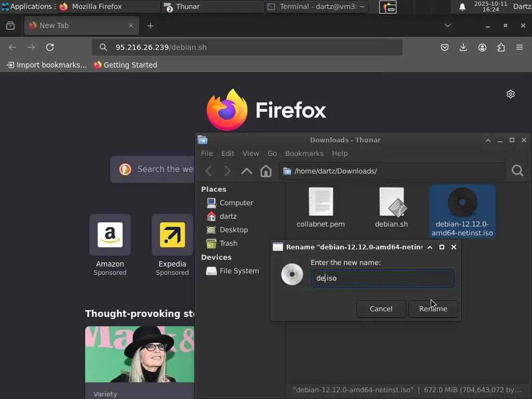
Task: Click the new name text field
Action: 383,278
